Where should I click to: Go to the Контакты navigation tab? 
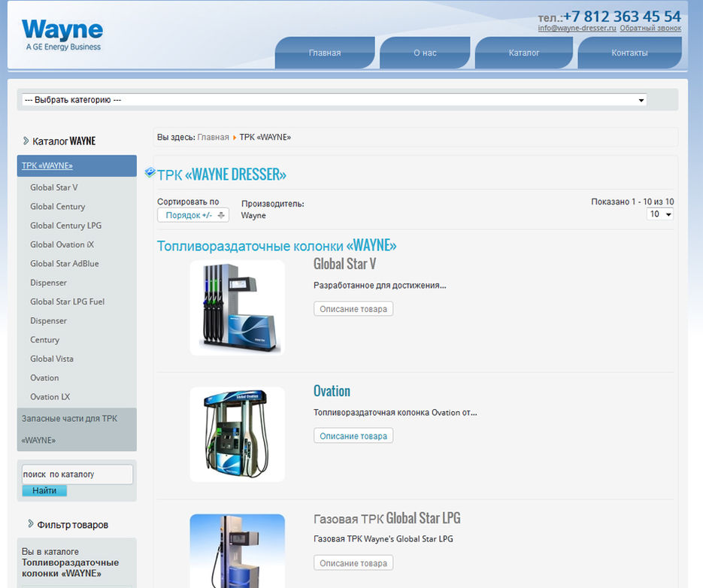coord(629,53)
